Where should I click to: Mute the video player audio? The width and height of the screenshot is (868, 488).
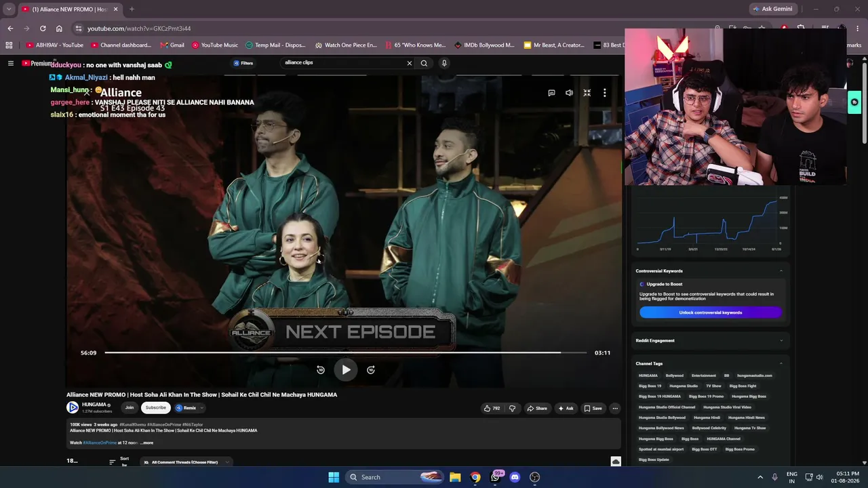[569, 93]
